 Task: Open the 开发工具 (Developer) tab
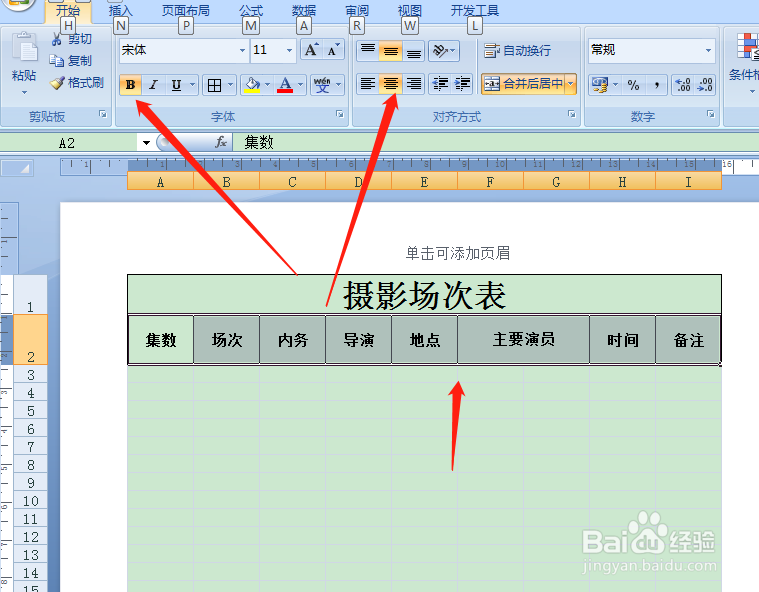point(474,11)
